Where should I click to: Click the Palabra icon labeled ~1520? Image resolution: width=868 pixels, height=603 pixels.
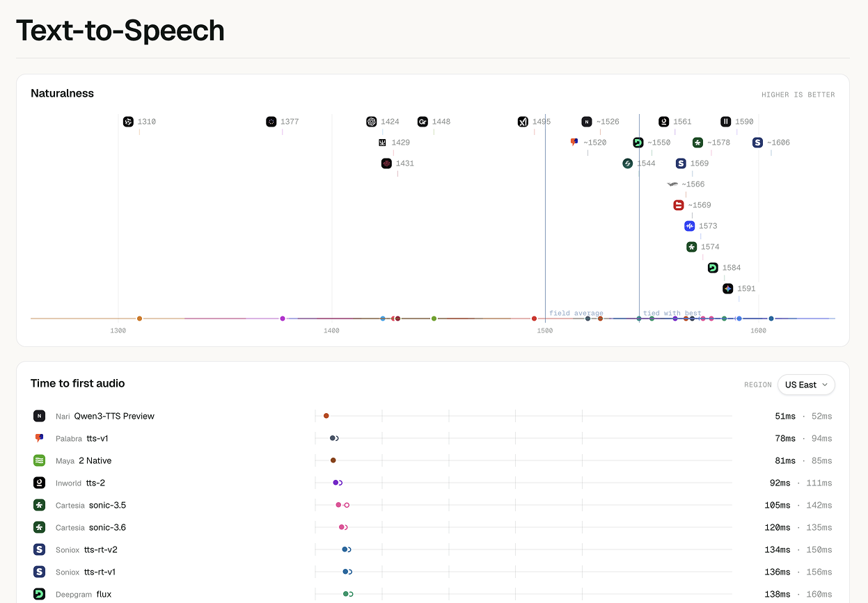(x=574, y=142)
